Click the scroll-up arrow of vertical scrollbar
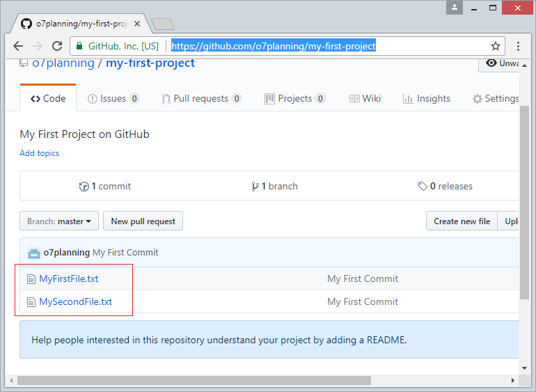 click(524, 65)
